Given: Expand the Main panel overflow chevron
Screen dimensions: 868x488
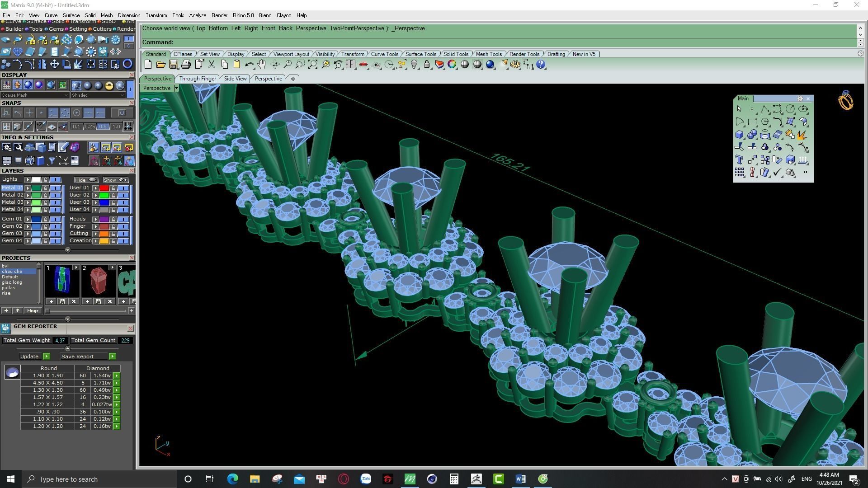Looking at the screenshot, I should pyautogui.click(x=805, y=172).
